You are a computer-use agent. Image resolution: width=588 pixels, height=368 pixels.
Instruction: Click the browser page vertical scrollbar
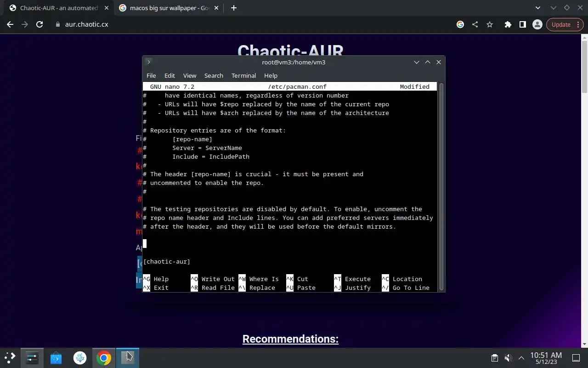(x=585, y=67)
